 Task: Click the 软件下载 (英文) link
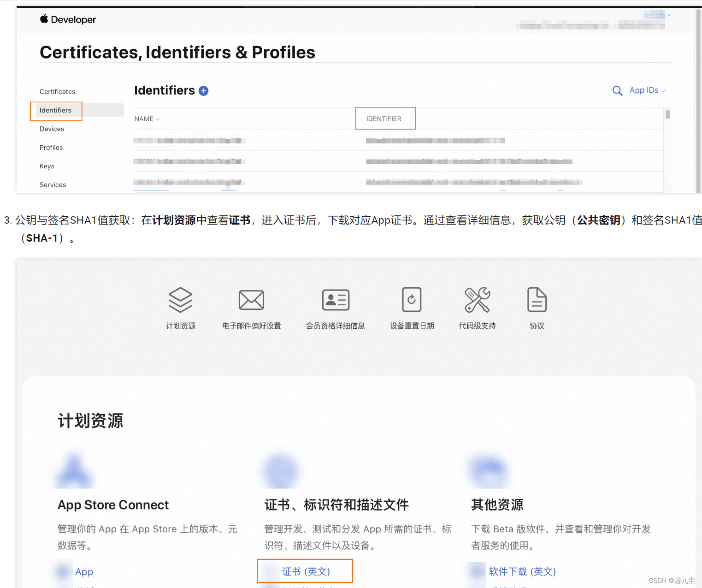click(522, 571)
